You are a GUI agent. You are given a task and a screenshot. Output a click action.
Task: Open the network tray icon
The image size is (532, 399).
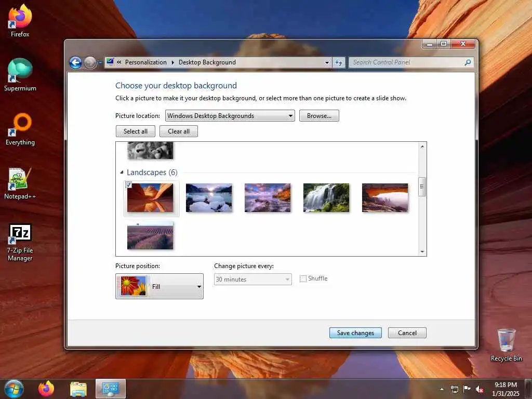pyautogui.click(x=455, y=389)
